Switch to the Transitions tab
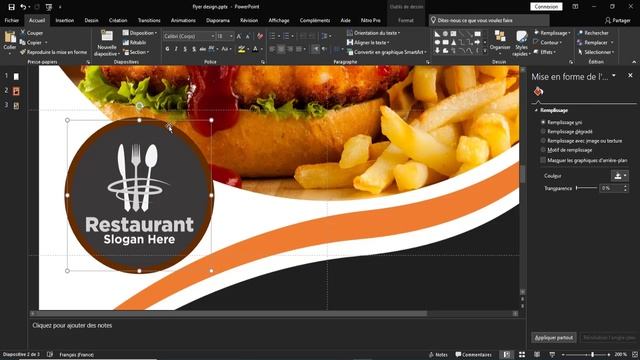The height and width of the screenshot is (360, 640). [149, 20]
